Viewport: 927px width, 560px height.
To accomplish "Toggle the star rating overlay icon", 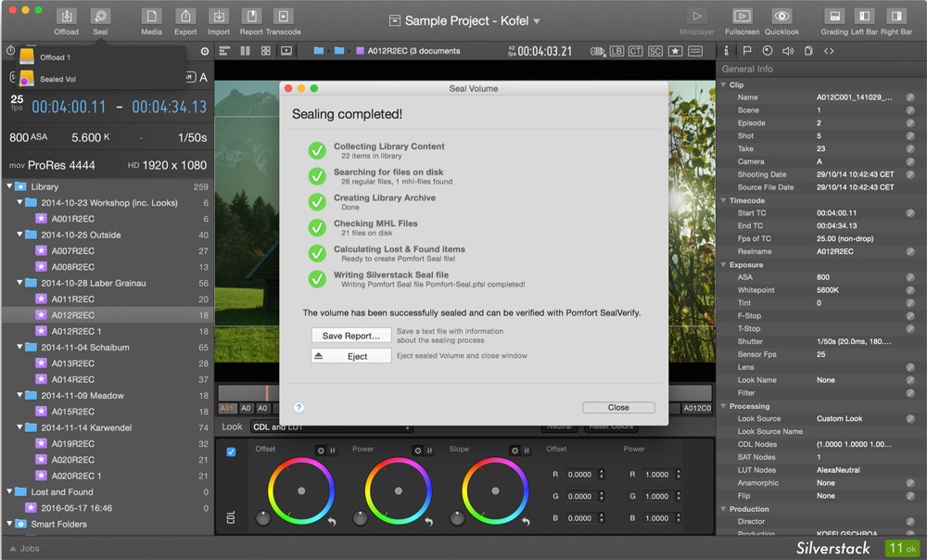I will pyautogui.click(x=675, y=51).
